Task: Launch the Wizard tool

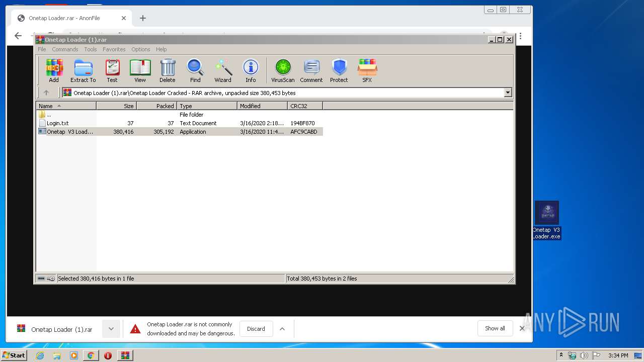Action: [x=223, y=70]
